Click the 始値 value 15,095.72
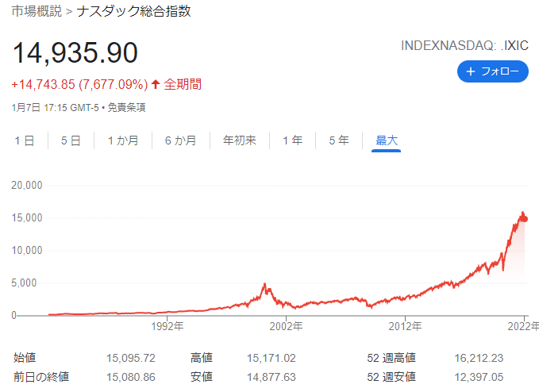 (131, 358)
